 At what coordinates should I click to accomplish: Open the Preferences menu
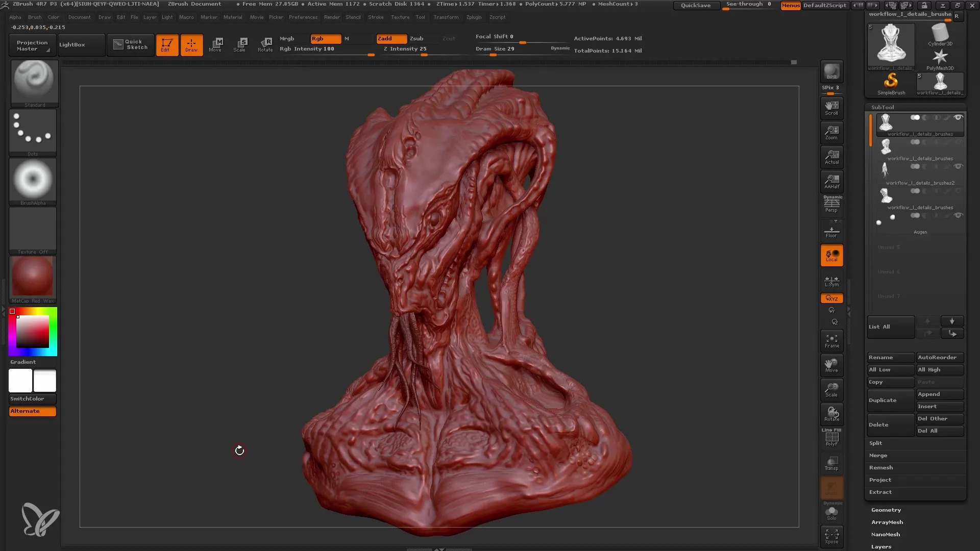point(303,17)
